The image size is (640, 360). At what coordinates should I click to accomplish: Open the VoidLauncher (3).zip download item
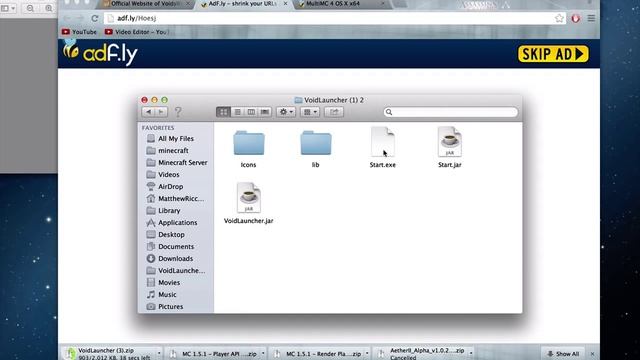tap(110, 353)
